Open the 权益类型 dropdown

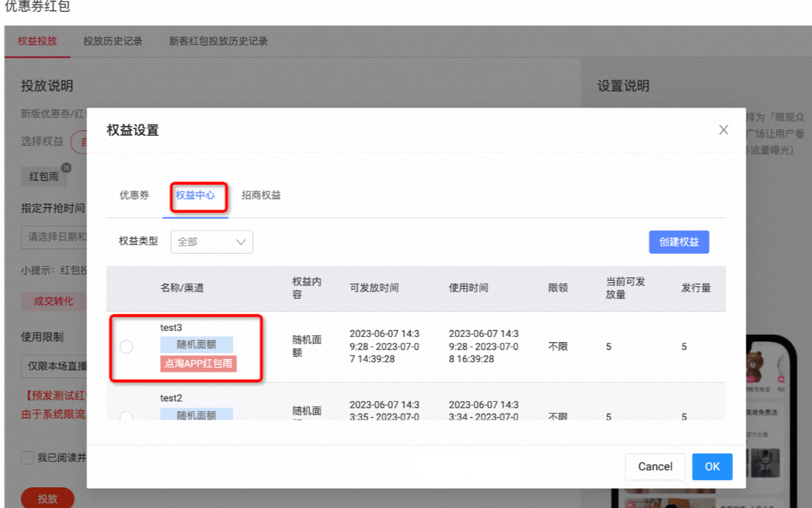pos(211,242)
